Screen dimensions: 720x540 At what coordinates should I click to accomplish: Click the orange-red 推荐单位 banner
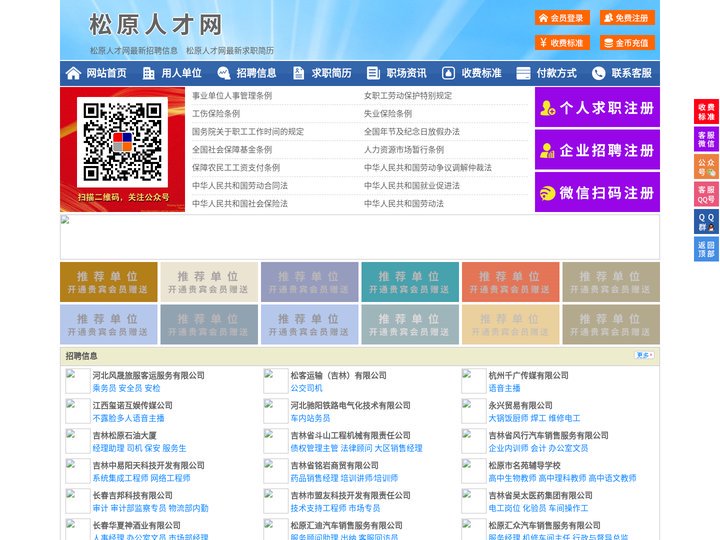coord(511,282)
